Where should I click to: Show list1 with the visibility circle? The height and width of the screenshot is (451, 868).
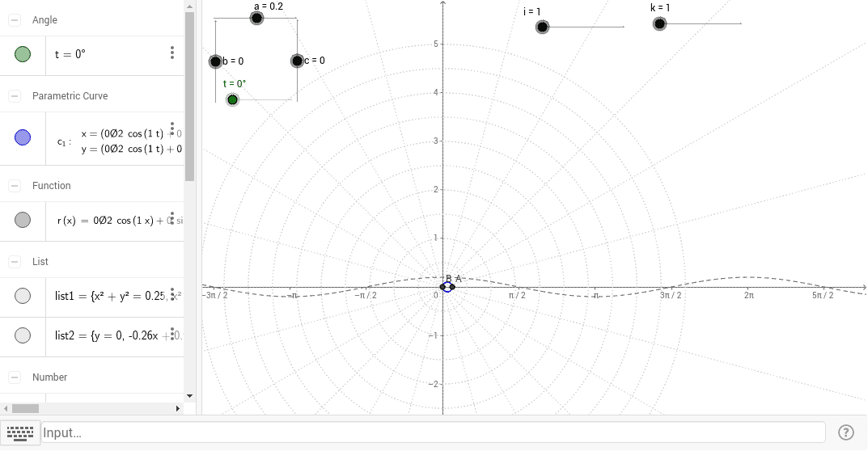point(23,296)
